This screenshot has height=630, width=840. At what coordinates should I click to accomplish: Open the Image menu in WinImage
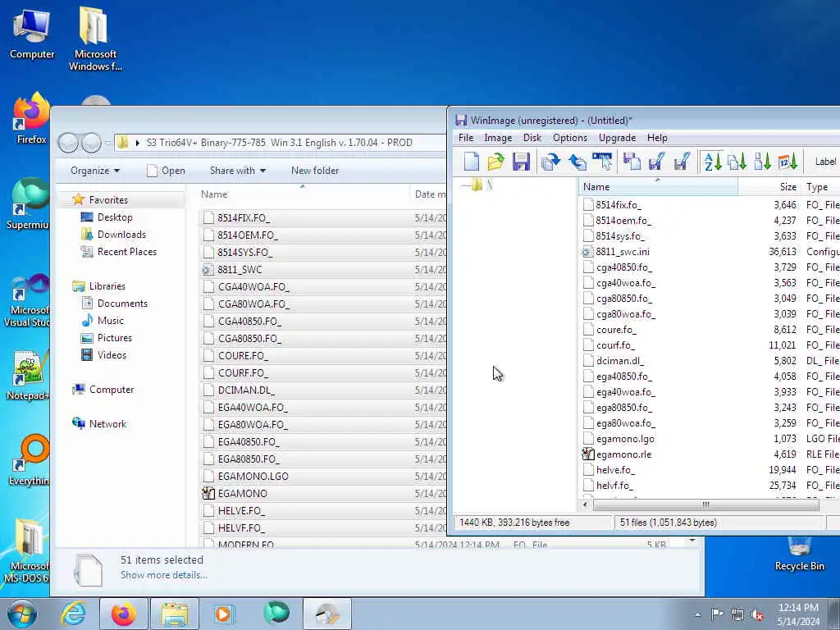coord(498,138)
